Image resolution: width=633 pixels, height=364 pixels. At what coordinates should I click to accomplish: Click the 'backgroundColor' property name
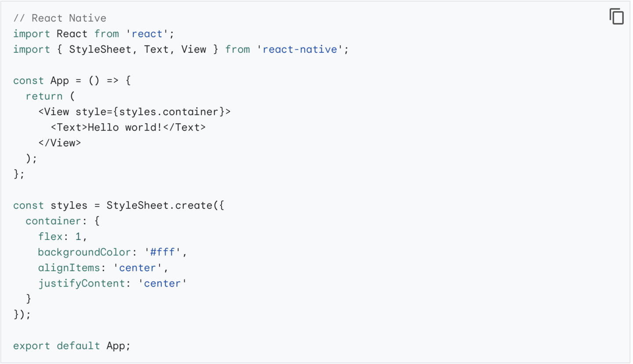coord(84,252)
